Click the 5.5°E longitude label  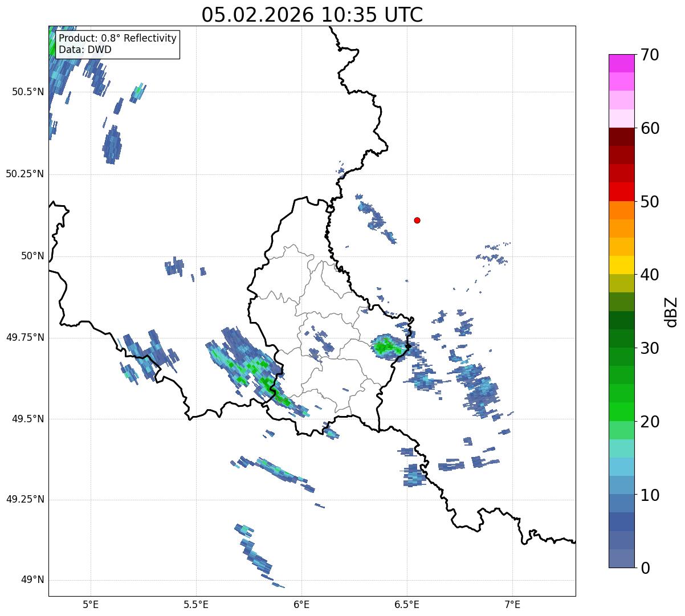(x=196, y=605)
